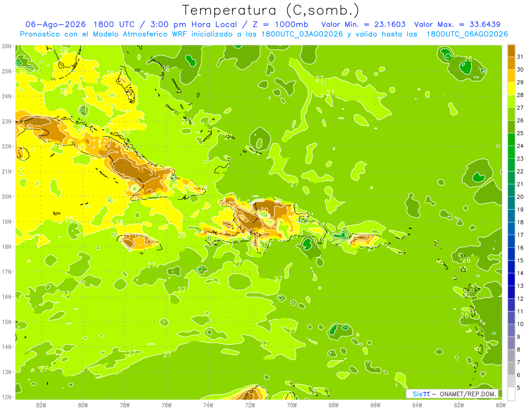Pick the legend swatch between 29 and 30

511,76
